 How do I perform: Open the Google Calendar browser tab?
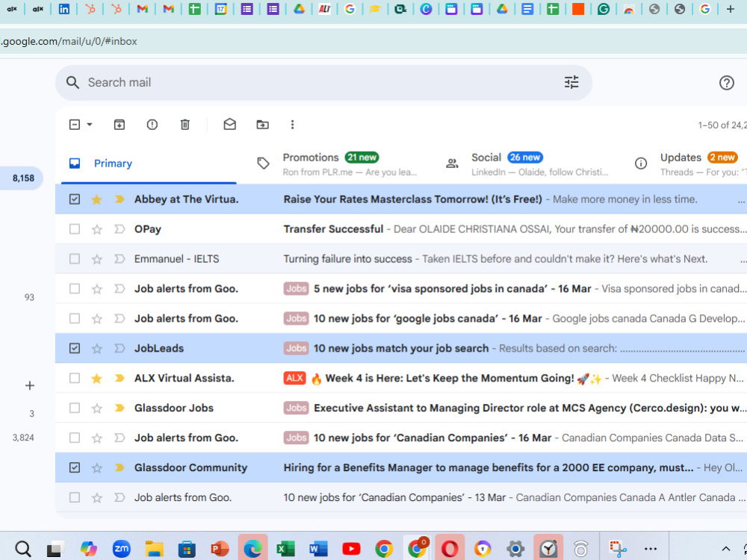click(x=220, y=9)
